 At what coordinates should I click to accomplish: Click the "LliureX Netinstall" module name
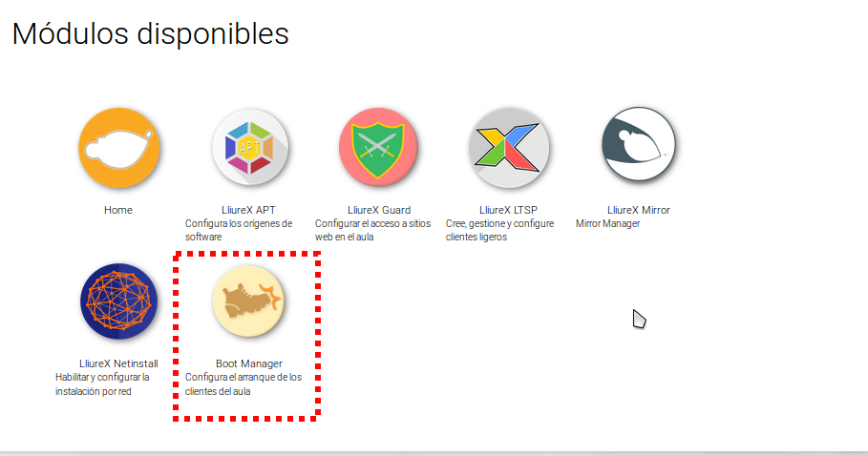[x=118, y=363]
